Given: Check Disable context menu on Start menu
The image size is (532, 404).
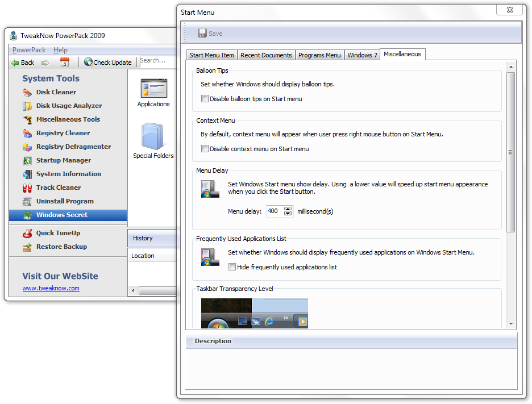Looking at the screenshot, I should click(x=205, y=148).
